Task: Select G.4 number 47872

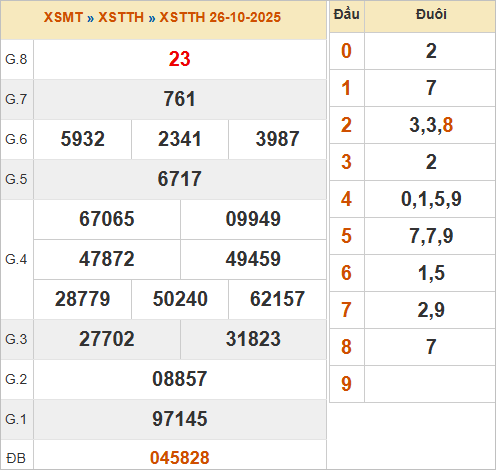Action: click(107, 259)
